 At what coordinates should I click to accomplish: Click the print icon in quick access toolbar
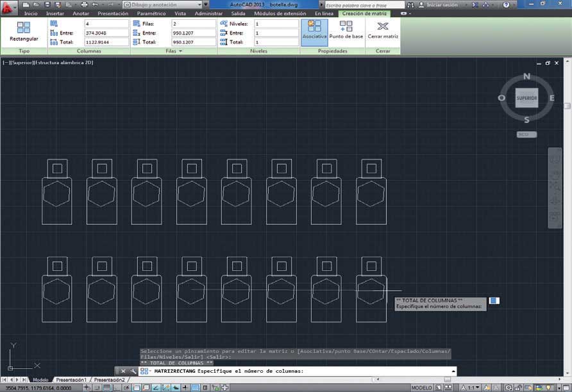pyautogui.click(x=84, y=4)
